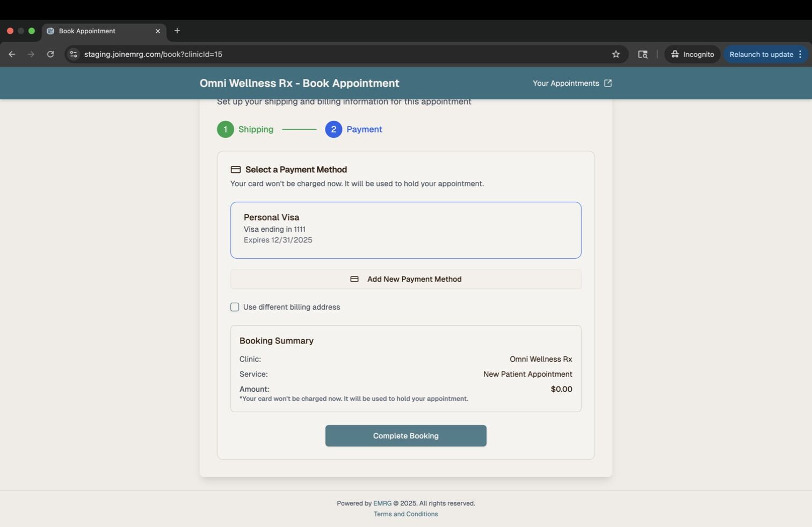Open Terms and Conditions link
The width and height of the screenshot is (812, 527).
pyautogui.click(x=406, y=514)
